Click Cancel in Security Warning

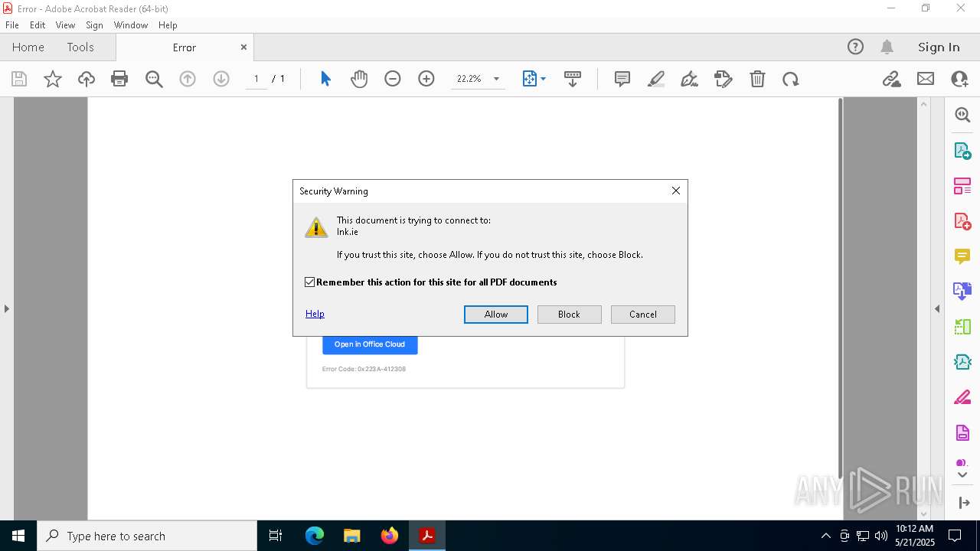pyautogui.click(x=643, y=315)
